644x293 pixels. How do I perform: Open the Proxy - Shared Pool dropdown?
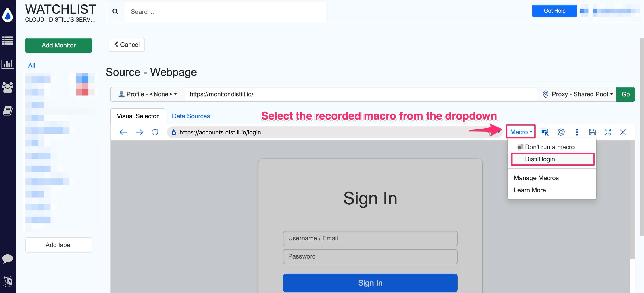(x=577, y=94)
